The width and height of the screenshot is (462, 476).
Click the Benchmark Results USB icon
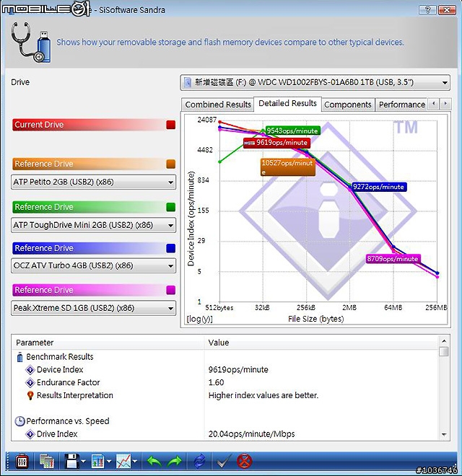coord(19,357)
